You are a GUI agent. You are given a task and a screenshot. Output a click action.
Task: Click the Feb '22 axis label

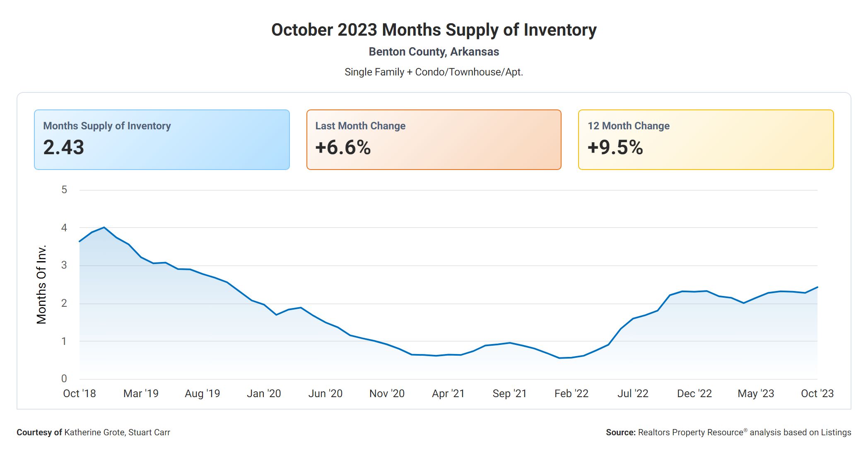571,393
